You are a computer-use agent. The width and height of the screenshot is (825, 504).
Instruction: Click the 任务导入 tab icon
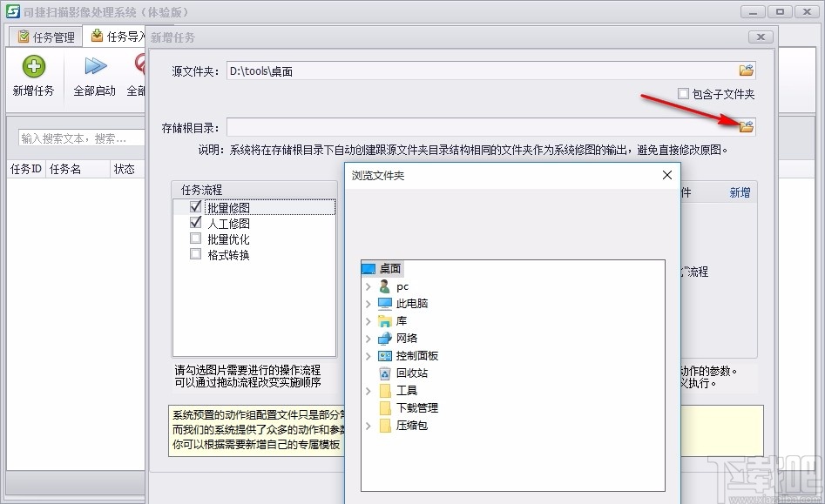click(x=97, y=36)
